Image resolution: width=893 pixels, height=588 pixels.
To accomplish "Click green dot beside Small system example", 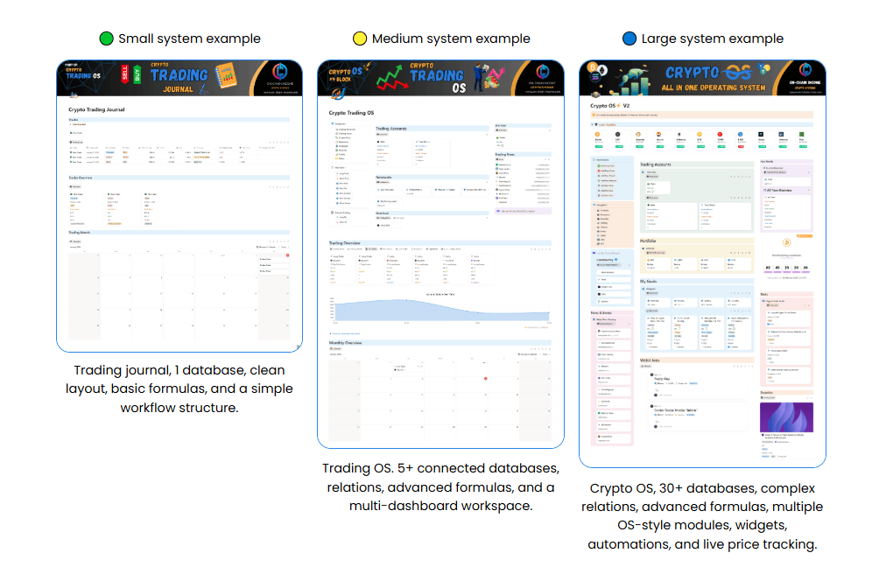I will (x=106, y=38).
